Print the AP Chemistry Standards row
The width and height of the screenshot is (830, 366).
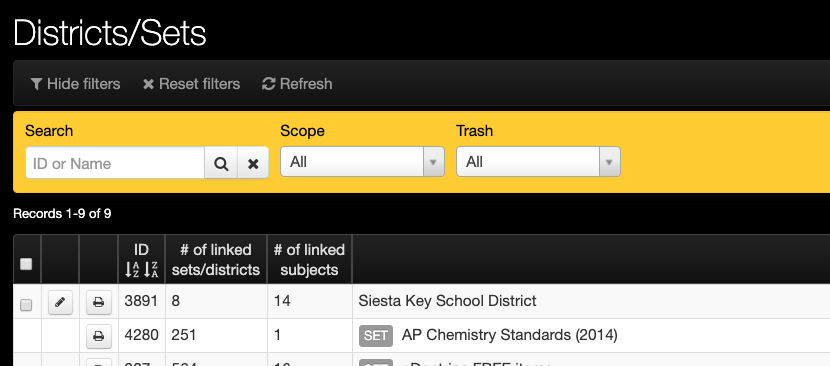coord(98,336)
